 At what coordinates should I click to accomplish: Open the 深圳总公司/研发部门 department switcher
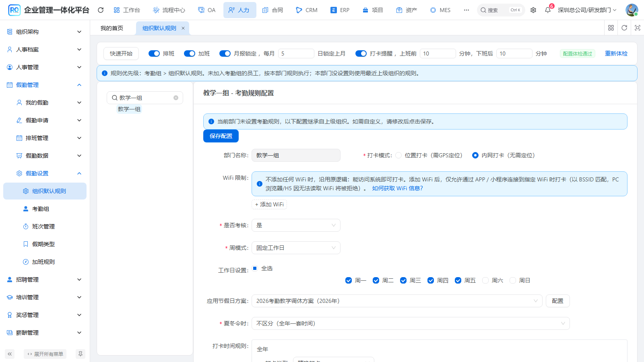click(587, 10)
